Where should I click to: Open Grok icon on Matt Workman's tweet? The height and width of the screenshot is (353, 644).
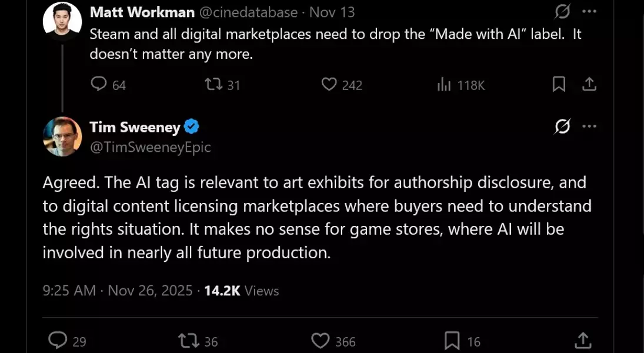tap(562, 12)
